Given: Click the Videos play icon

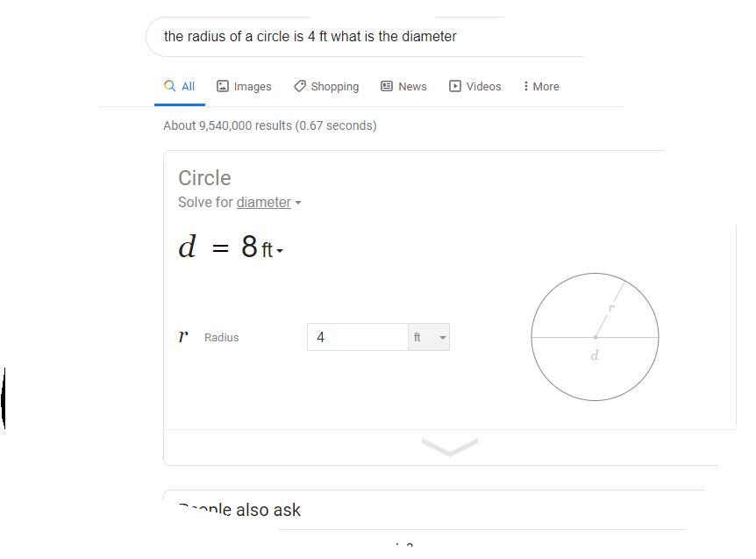Looking at the screenshot, I should tap(455, 86).
